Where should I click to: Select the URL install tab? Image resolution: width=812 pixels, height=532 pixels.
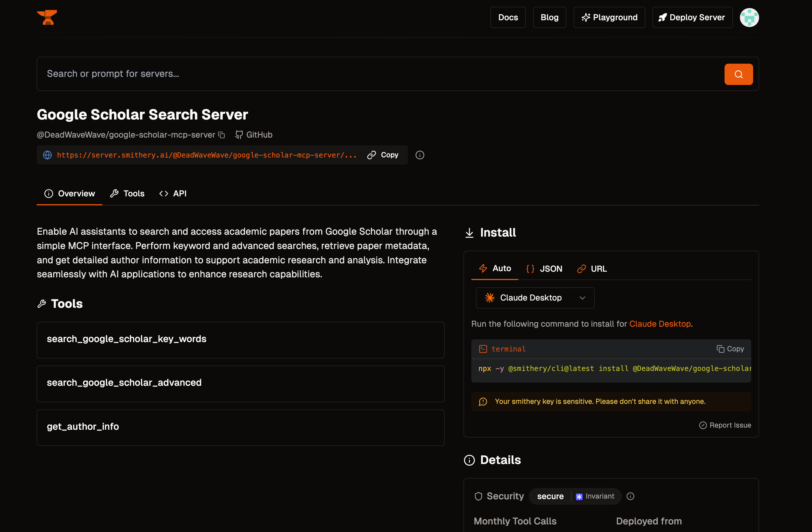click(592, 269)
